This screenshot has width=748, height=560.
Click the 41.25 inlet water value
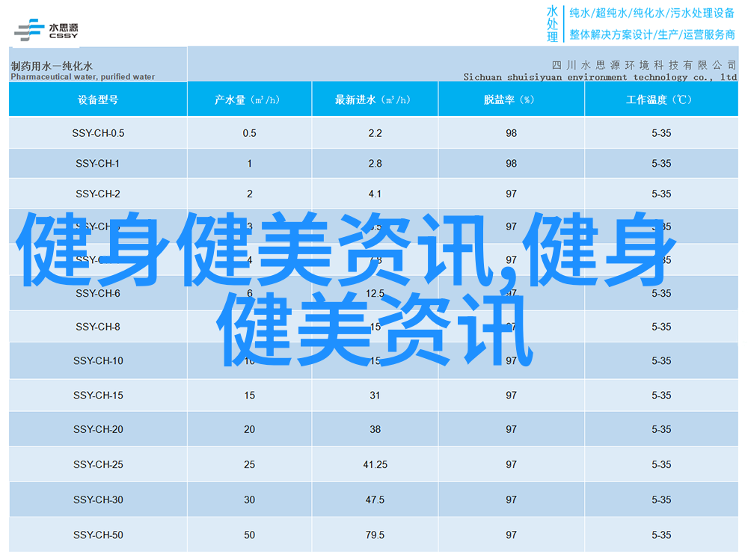(x=375, y=464)
